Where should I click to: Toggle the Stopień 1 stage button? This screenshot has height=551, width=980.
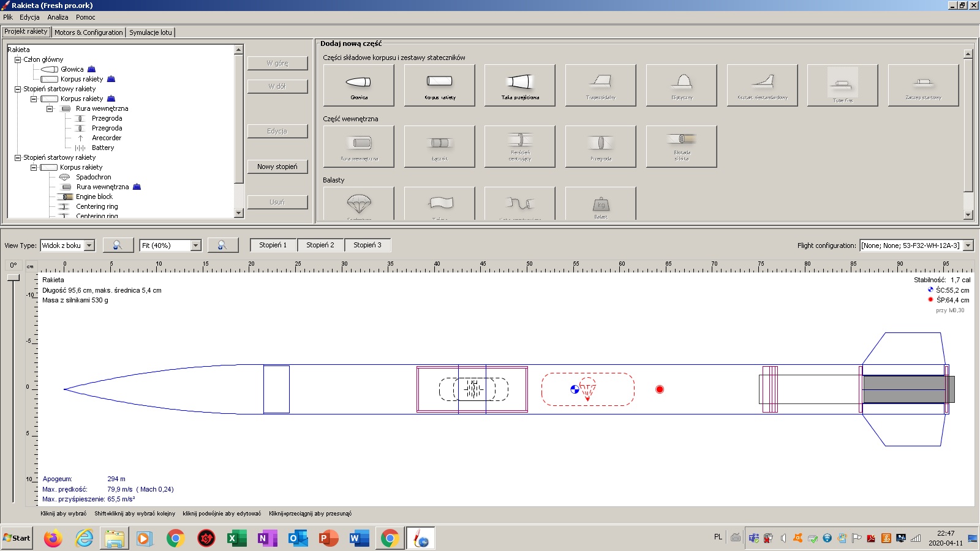[x=273, y=245]
